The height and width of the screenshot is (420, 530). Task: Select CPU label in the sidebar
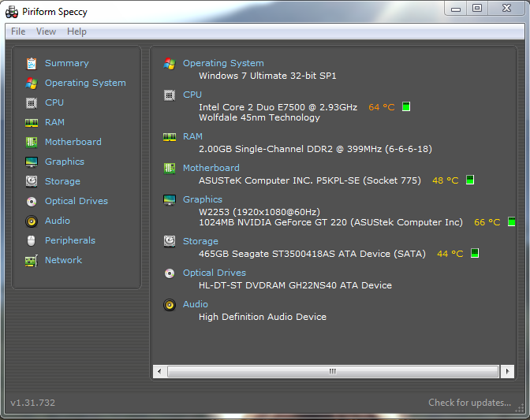click(x=54, y=102)
